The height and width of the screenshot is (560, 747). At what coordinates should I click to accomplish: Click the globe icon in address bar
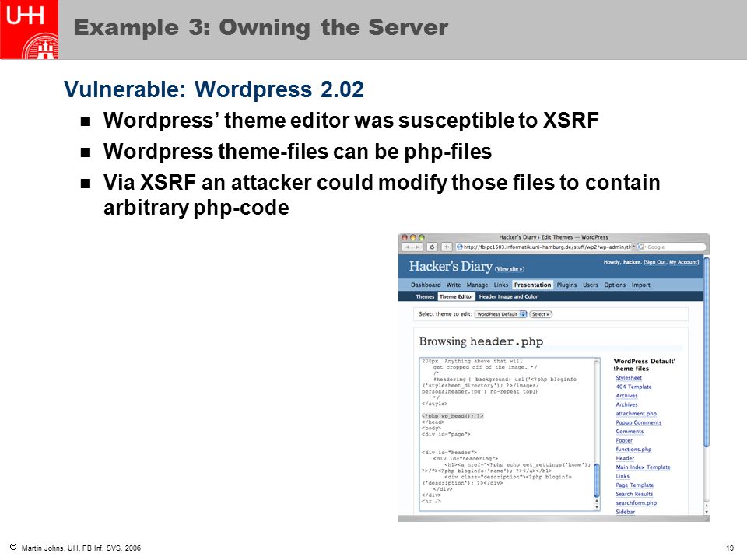[460, 247]
